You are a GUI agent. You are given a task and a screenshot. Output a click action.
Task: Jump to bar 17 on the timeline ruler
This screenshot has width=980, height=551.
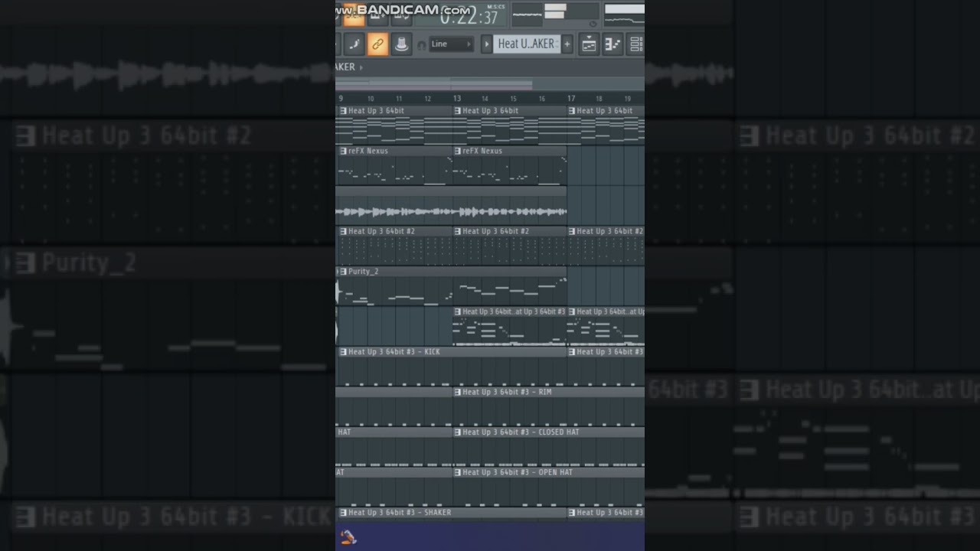point(571,98)
